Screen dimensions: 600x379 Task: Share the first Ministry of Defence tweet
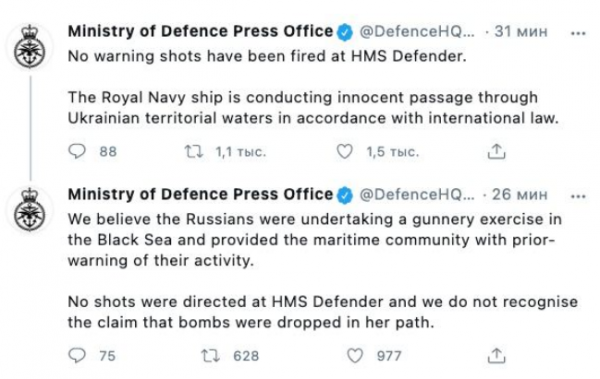496,152
